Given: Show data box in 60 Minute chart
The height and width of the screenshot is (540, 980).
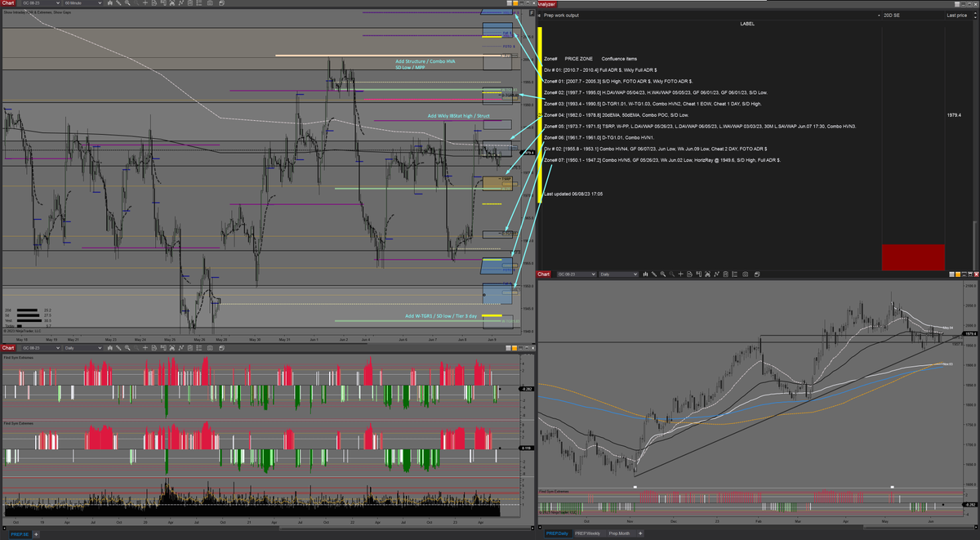Looking at the screenshot, I should tap(154, 4).
